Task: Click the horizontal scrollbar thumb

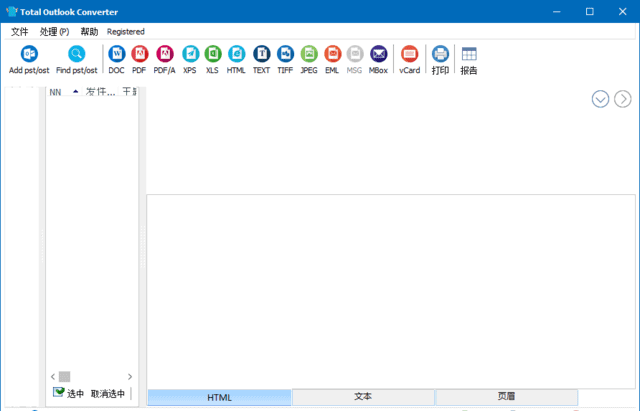Action: (64, 376)
